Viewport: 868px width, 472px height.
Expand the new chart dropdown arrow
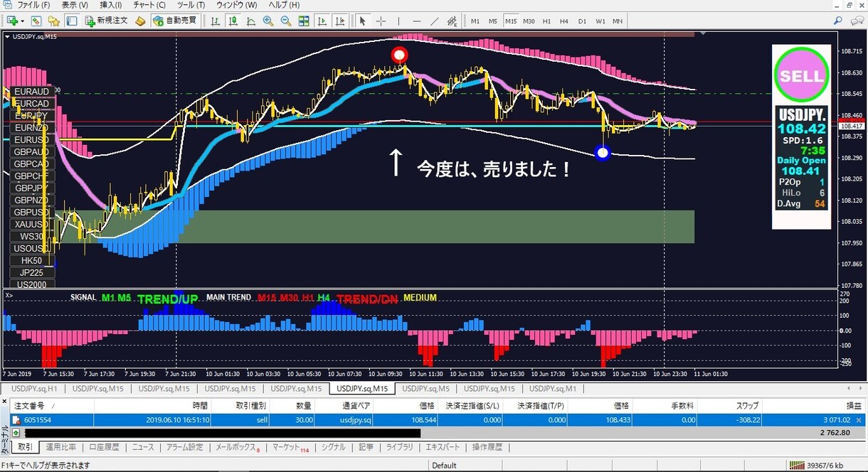[22, 21]
